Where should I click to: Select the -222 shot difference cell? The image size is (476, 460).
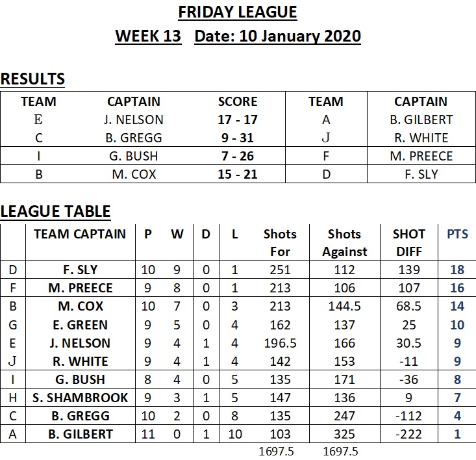[409, 434]
